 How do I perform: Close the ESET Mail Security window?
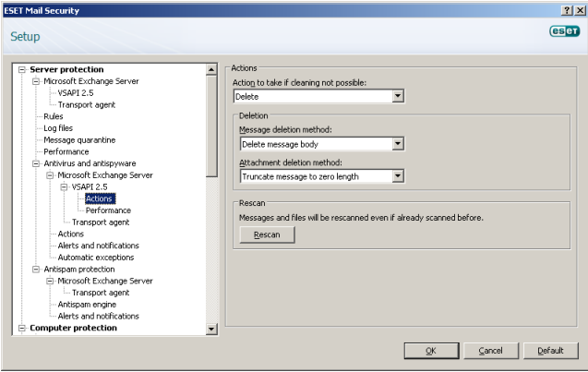point(580,10)
